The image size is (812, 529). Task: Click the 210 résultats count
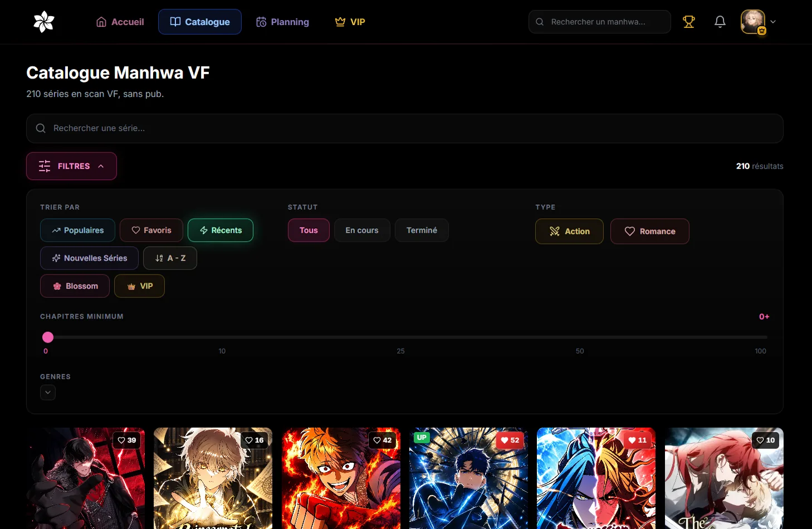pos(760,166)
